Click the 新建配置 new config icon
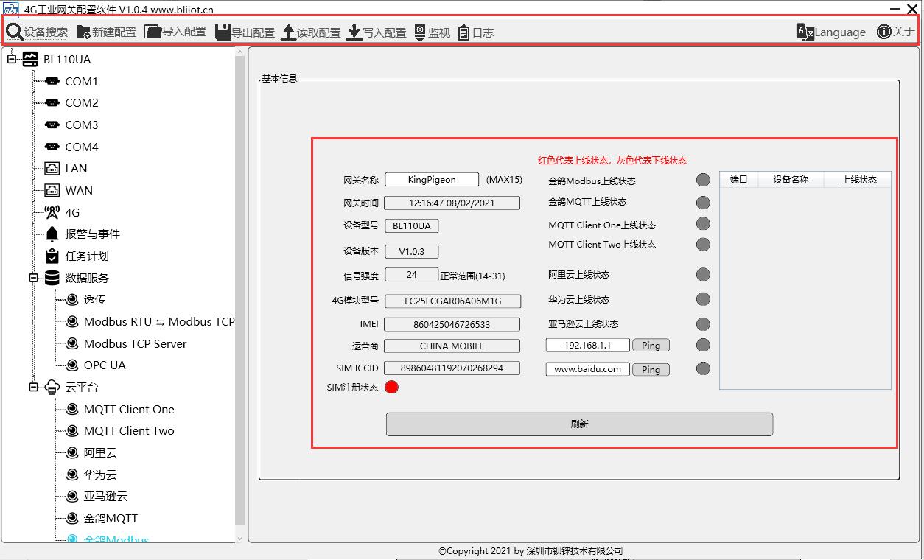Viewport: 924px width, 560px height. (x=83, y=32)
